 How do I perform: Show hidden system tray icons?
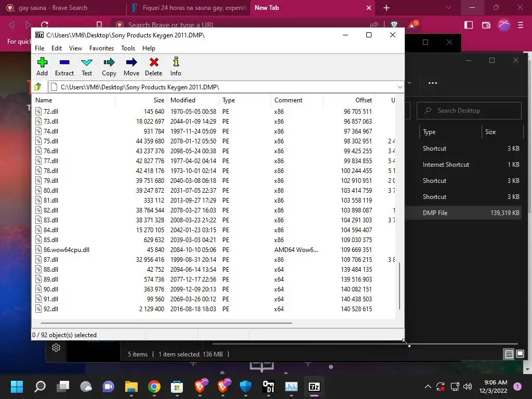[x=428, y=387]
